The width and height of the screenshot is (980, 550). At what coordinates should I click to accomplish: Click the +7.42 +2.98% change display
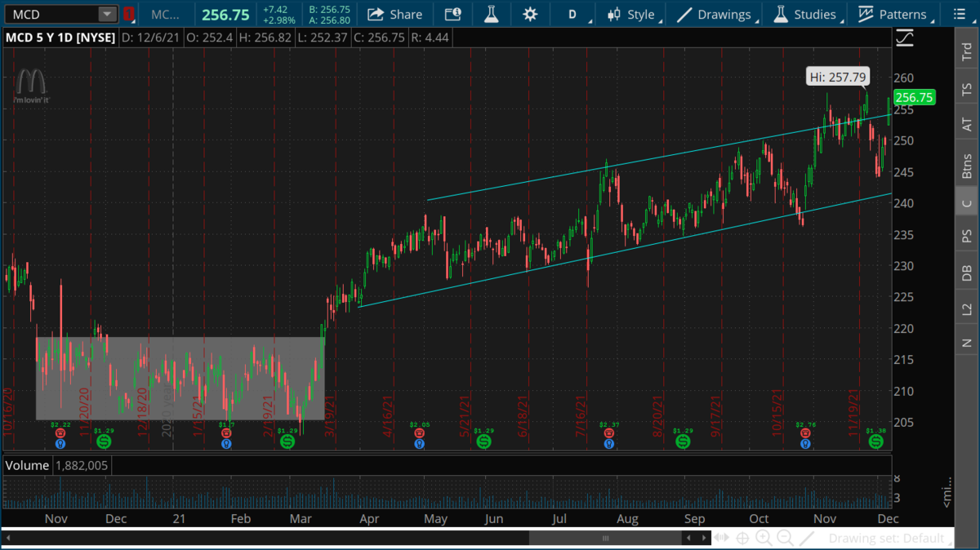click(279, 14)
